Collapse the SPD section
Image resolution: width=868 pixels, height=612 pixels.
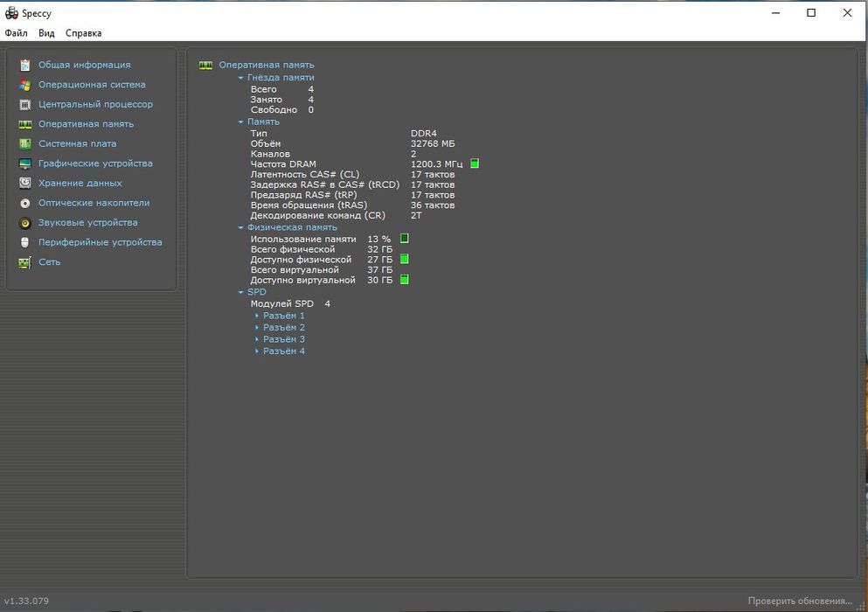click(x=240, y=292)
